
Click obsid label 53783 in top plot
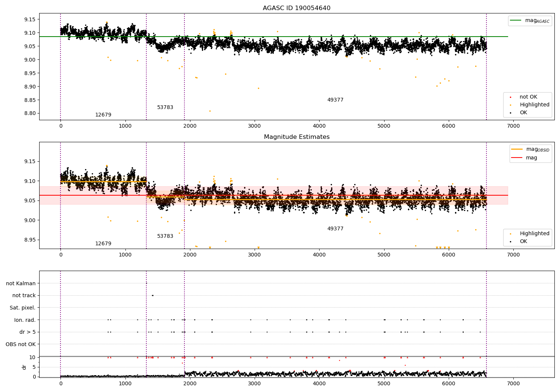(x=165, y=108)
